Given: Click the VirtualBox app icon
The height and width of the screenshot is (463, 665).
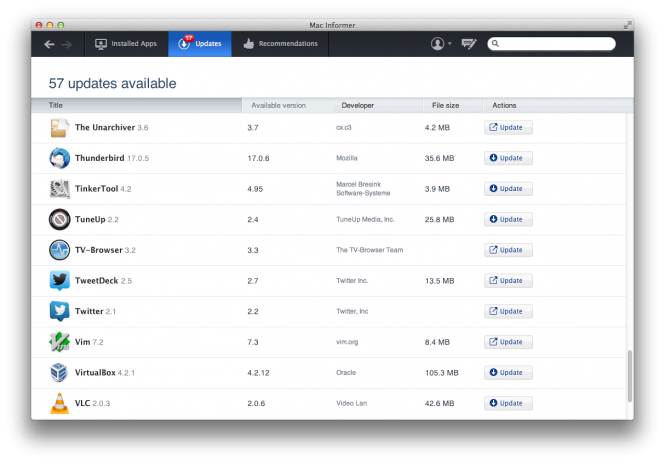Looking at the screenshot, I should coord(59,372).
